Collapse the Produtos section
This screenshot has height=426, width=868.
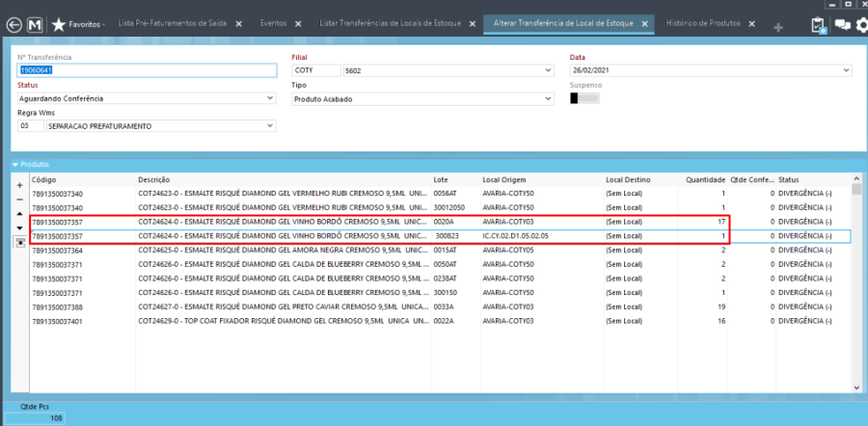pos(15,165)
